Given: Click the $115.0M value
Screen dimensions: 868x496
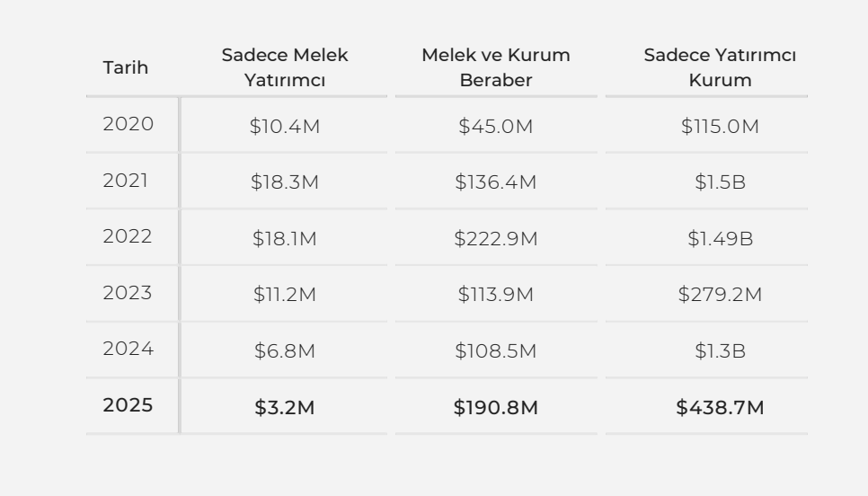Looking at the screenshot, I should (720, 127).
